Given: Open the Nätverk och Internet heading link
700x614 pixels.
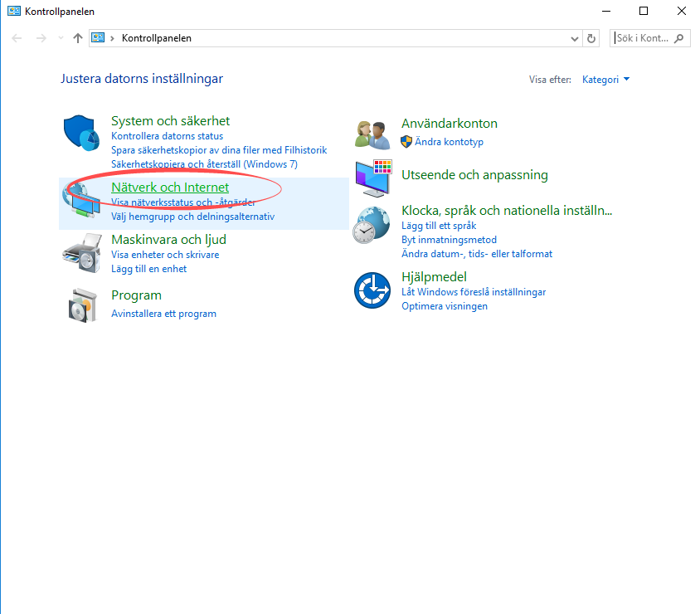Looking at the screenshot, I should click(170, 188).
